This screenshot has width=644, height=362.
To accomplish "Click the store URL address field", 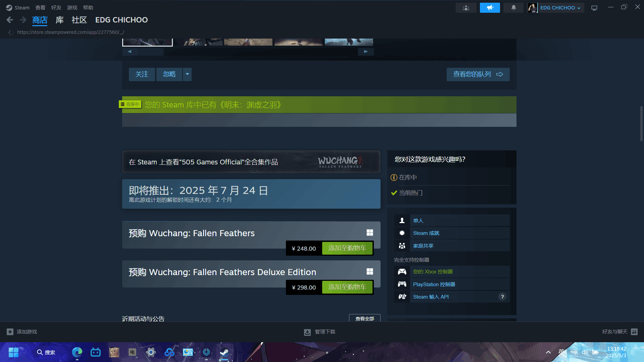I will coord(70,32).
